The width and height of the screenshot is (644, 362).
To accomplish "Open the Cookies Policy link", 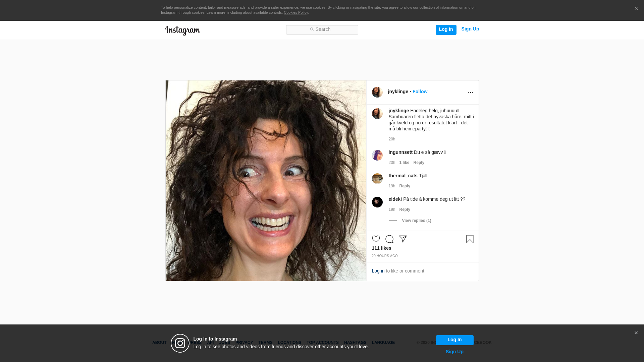I will pos(296,12).
